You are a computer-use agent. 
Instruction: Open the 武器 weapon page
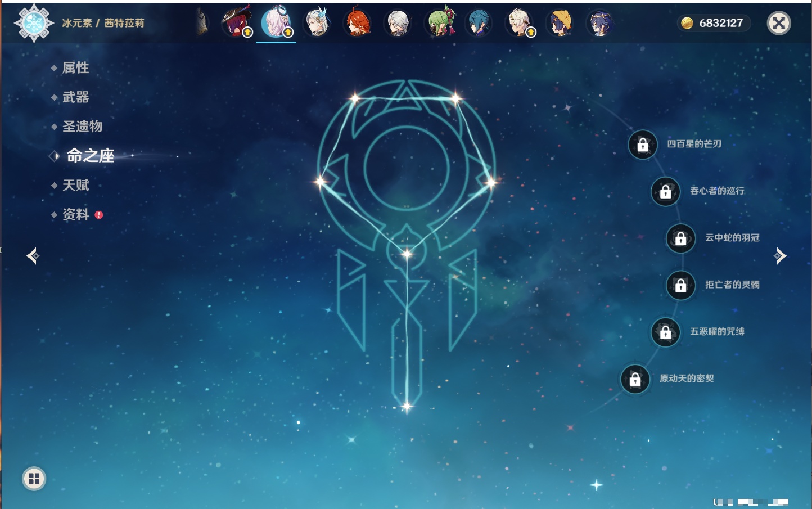[x=75, y=97]
